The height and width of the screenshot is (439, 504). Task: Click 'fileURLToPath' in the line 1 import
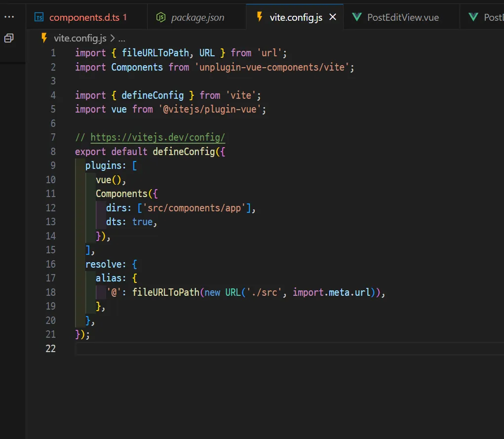[x=155, y=53]
